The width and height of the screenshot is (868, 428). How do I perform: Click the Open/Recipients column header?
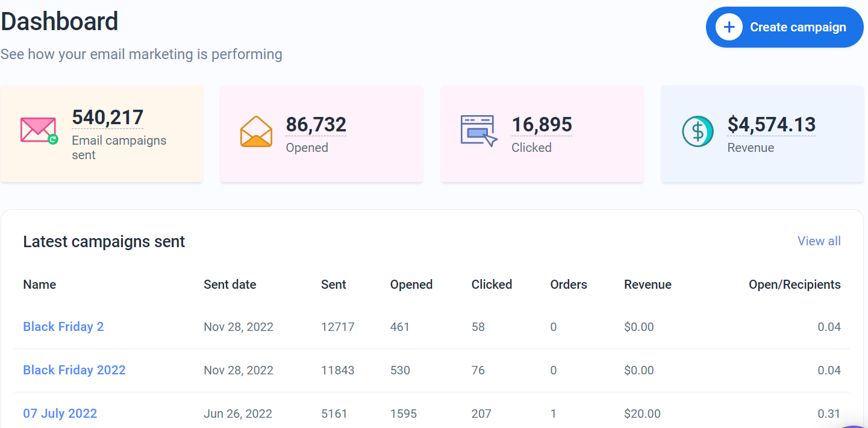795,285
